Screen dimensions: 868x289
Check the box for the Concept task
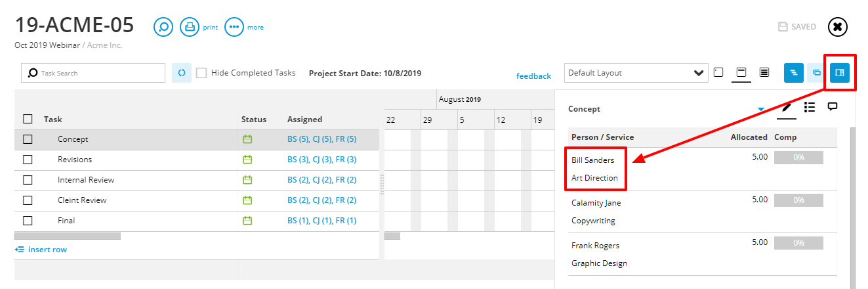[28, 139]
